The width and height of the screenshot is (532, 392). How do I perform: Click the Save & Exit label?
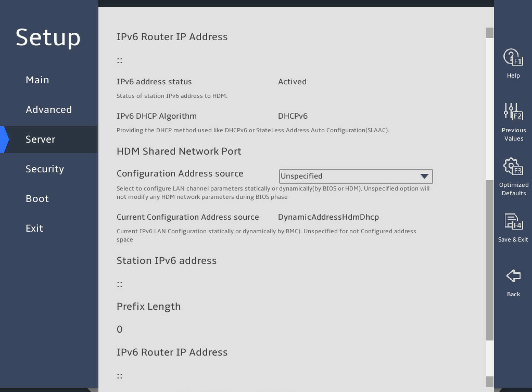(513, 239)
